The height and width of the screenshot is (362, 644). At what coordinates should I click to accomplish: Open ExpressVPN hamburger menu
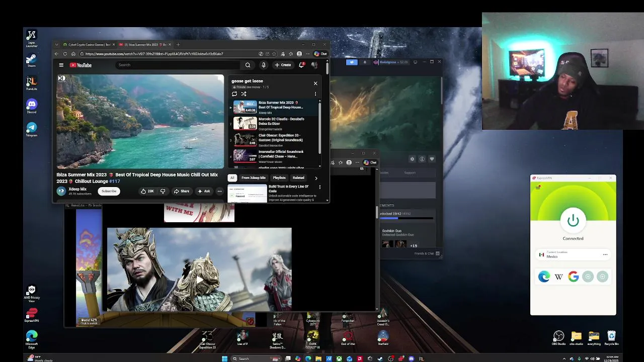point(538,187)
